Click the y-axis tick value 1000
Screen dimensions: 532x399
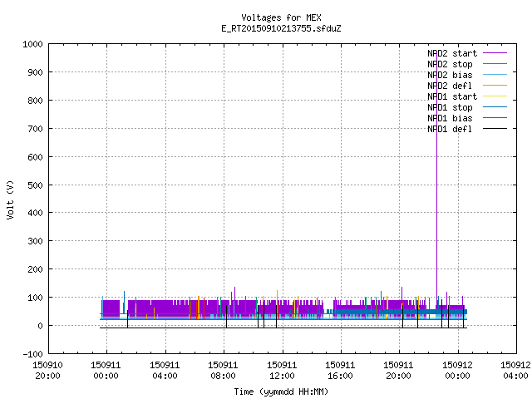coord(32,44)
